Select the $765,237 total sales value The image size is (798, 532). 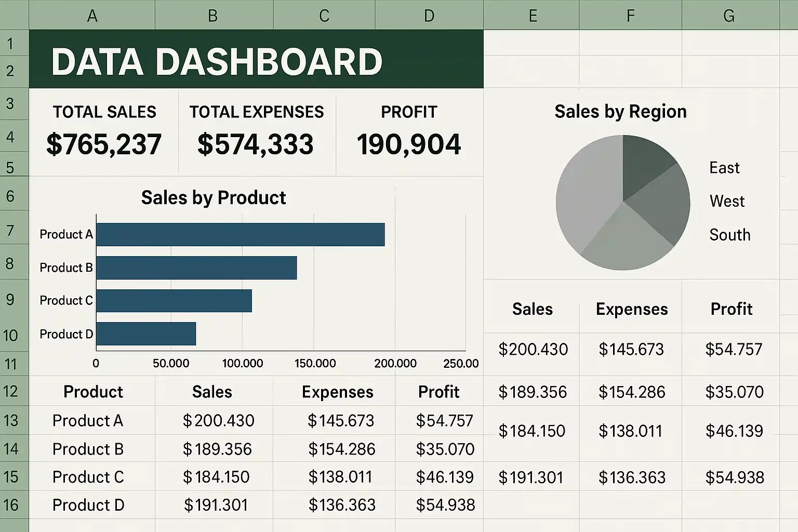pos(104,144)
